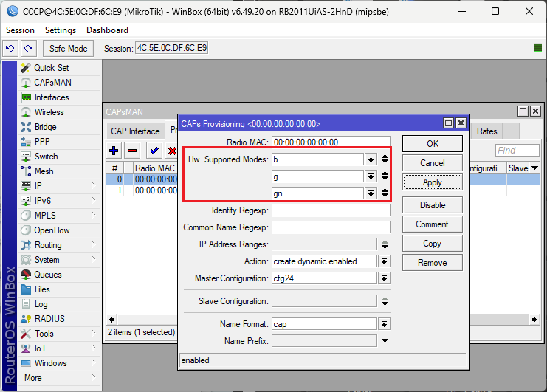Toggle the IP Address Ranges field arrows

tap(385, 244)
